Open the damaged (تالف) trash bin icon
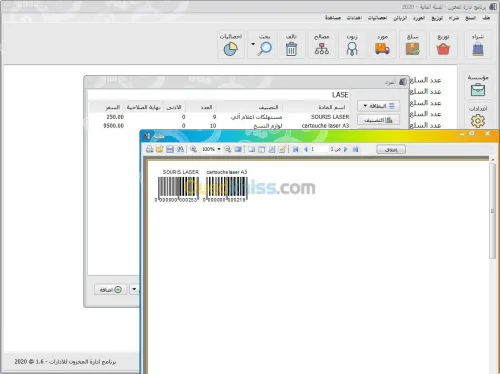Image resolution: width=500 pixels, height=374 pixels. 291,45
